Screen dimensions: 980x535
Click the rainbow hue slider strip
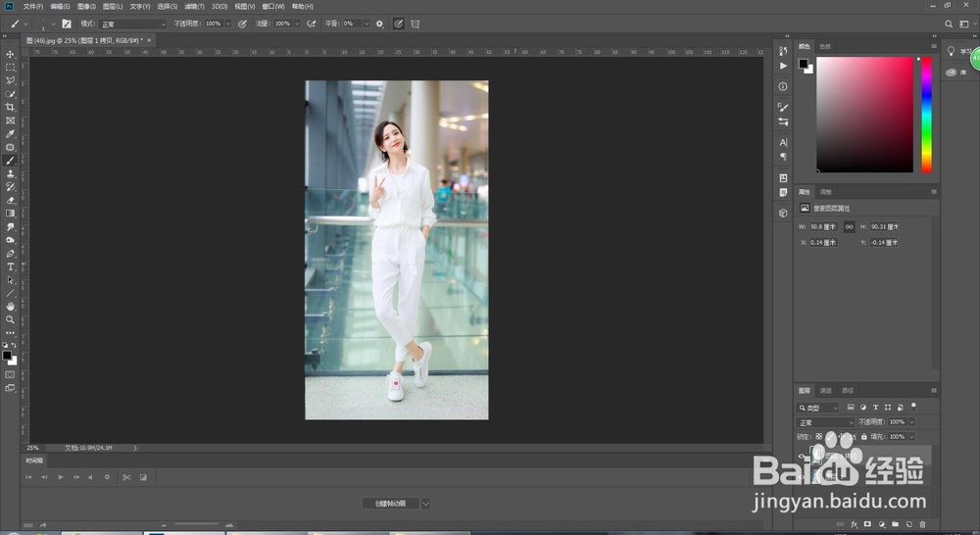pyautogui.click(x=926, y=115)
